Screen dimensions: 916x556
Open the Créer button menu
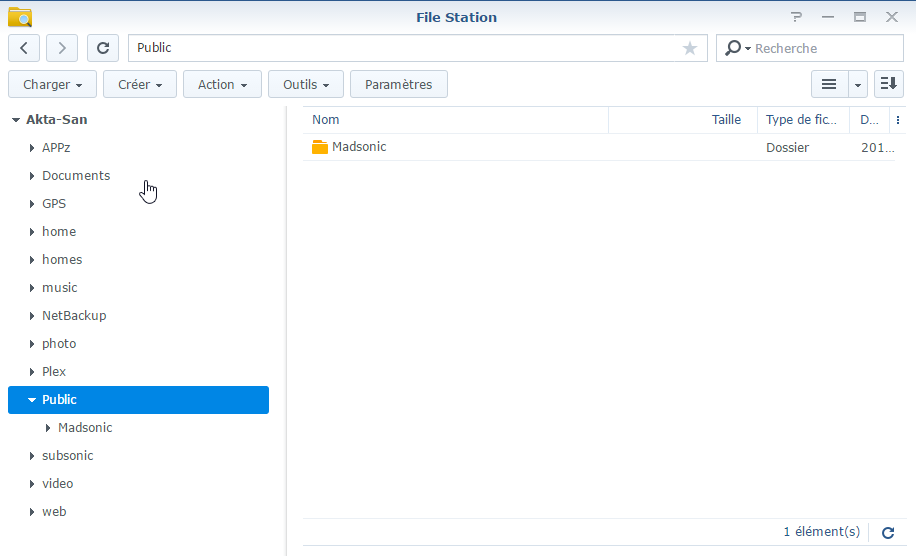tap(140, 85)
